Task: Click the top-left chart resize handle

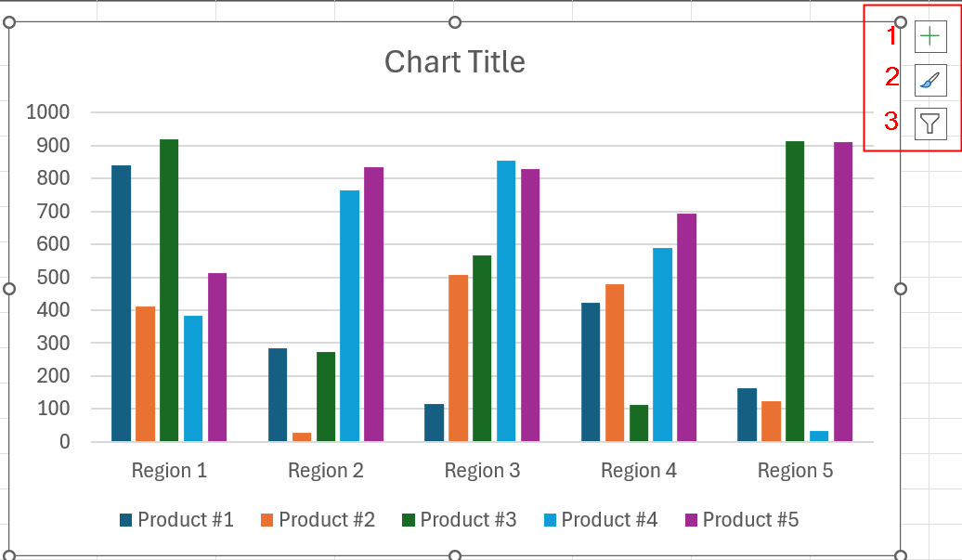Action: (x=9, y=22)
